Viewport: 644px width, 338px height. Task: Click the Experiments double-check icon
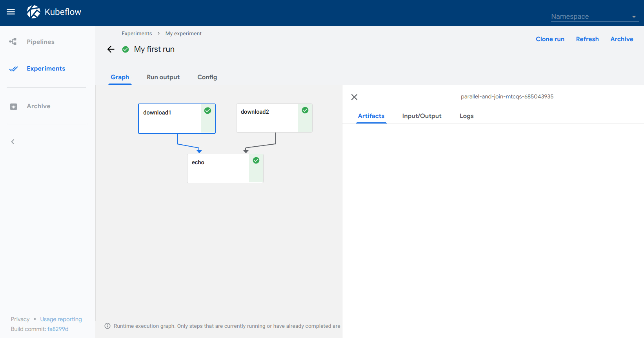[13, 69]
